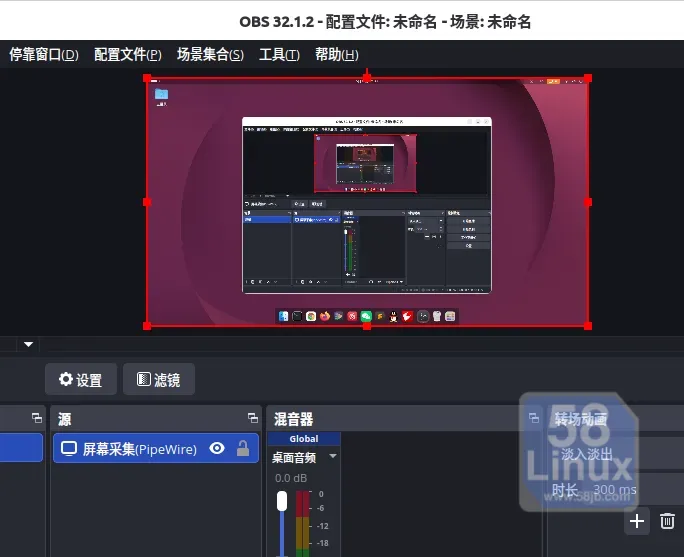Float the 混音器 mixer dock panel

[x=534, y=418]
